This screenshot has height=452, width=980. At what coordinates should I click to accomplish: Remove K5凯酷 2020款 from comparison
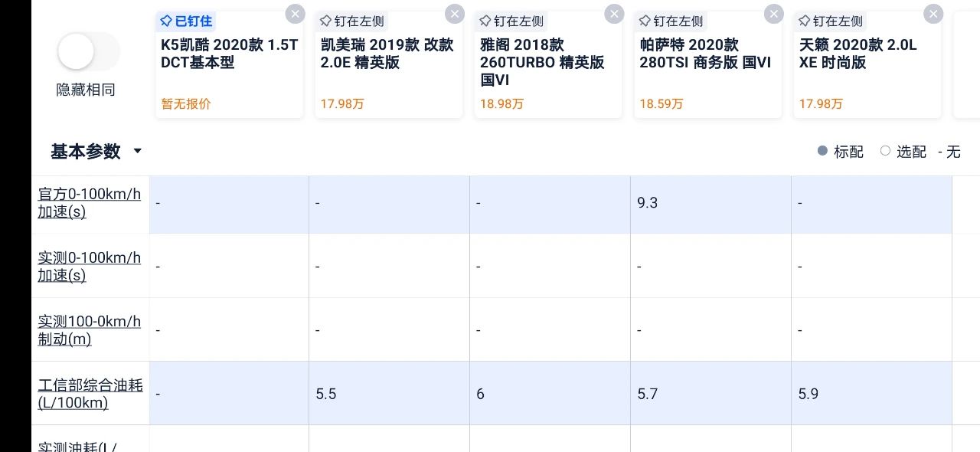tap(295, 14)
